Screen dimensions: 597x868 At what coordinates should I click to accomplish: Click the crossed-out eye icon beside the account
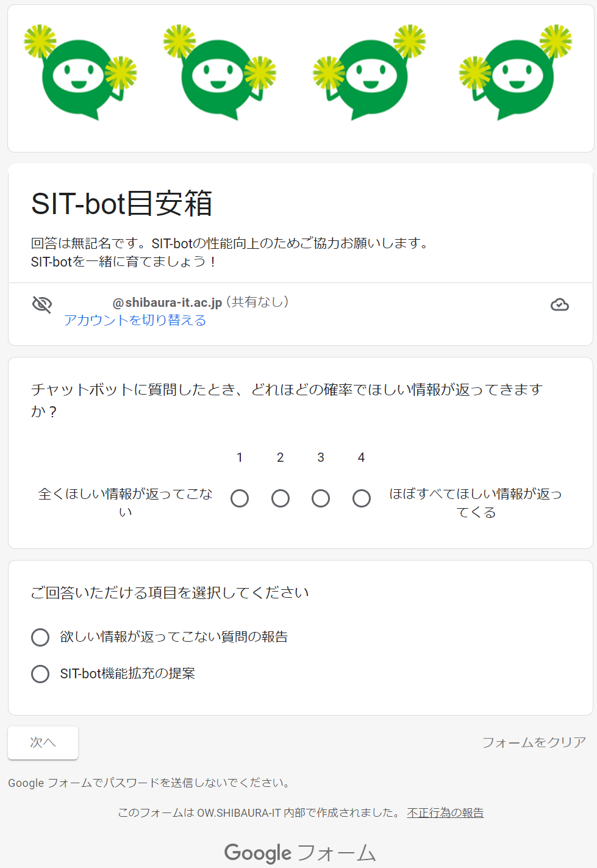[42, 304]
